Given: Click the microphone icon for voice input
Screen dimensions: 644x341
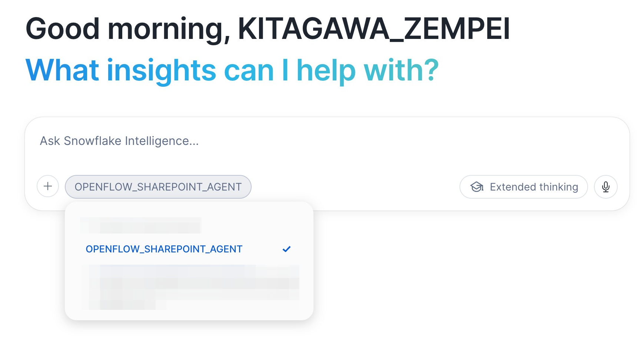Looking at the screenshot, I should pyautogui.click(x=605, y=187).
